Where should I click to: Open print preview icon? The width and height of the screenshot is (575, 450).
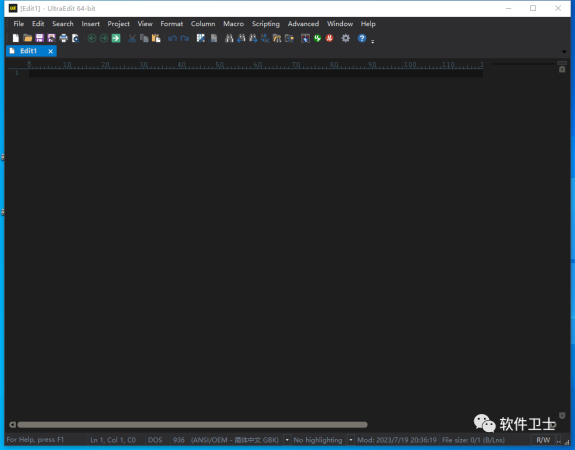[75, 38]
